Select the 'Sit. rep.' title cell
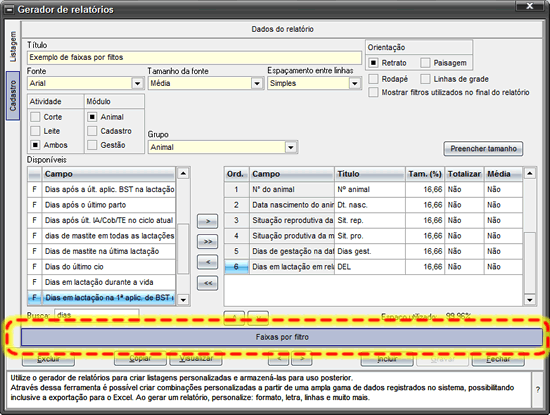Viewport: 550px width, 415px height. tap(370, 220)
